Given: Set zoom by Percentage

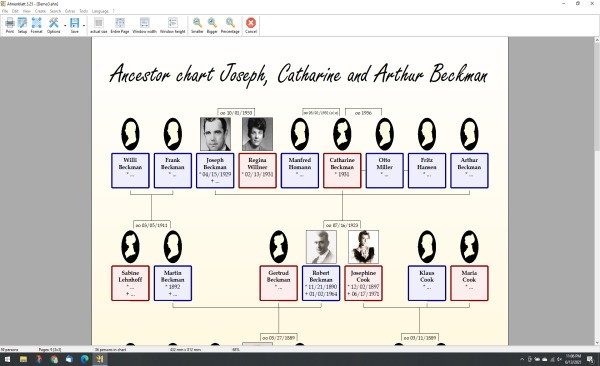Looking at the screenshot, I should (x=230, y=25).
